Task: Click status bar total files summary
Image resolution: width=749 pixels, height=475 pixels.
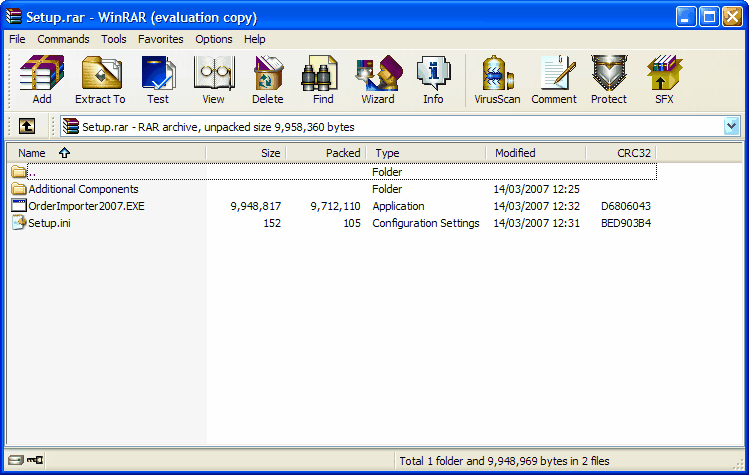Action: tap(504, 461)
